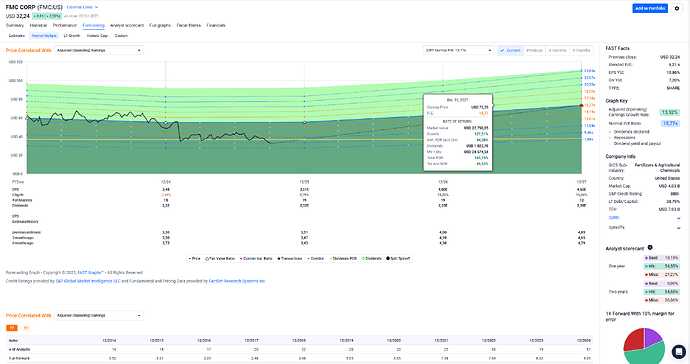Click the one-year Beat percentage badge
This screenshot has height=364, width=690.
(661, 258)
